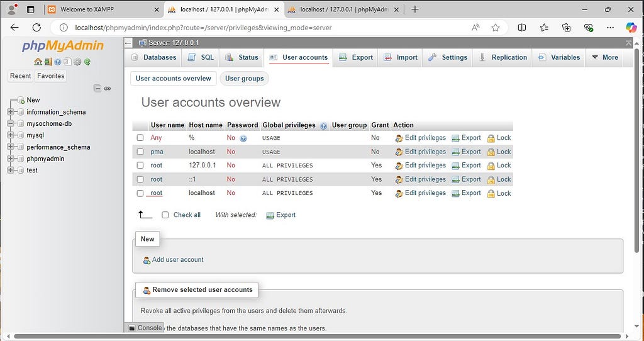Open Edge split screen icon

click(521, 28)
